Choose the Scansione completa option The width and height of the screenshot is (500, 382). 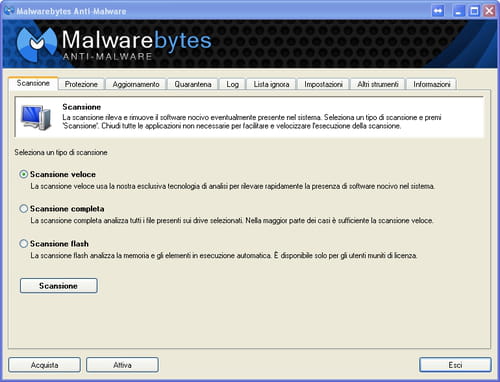coord(23,209)
